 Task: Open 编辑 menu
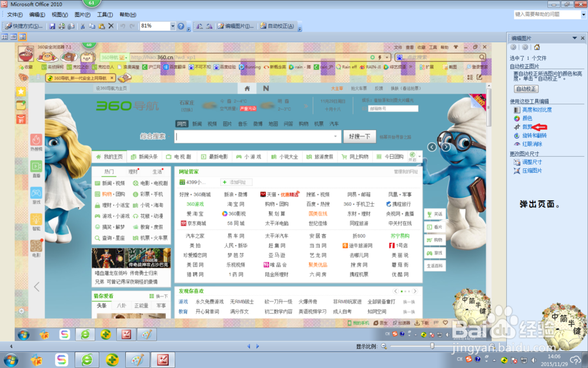pos(37,15)
